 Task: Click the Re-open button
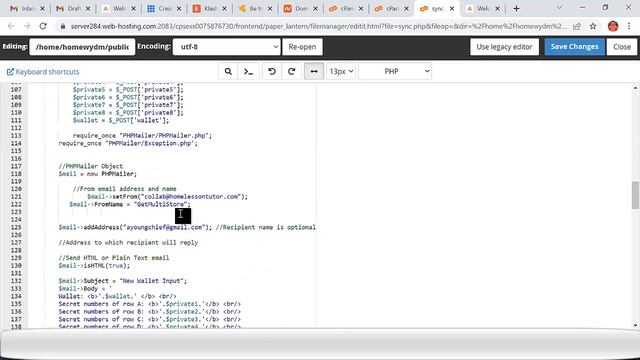coord(302,47)
